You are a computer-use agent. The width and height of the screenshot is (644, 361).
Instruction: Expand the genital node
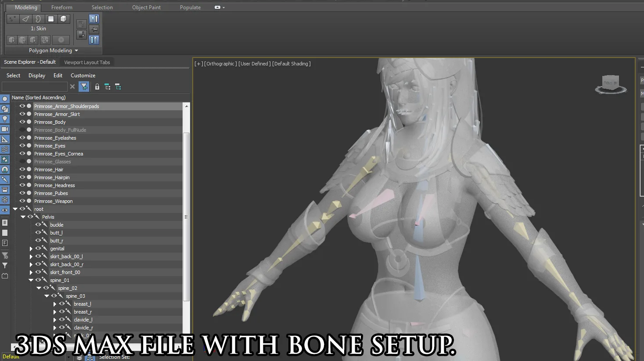click(31, 249)
